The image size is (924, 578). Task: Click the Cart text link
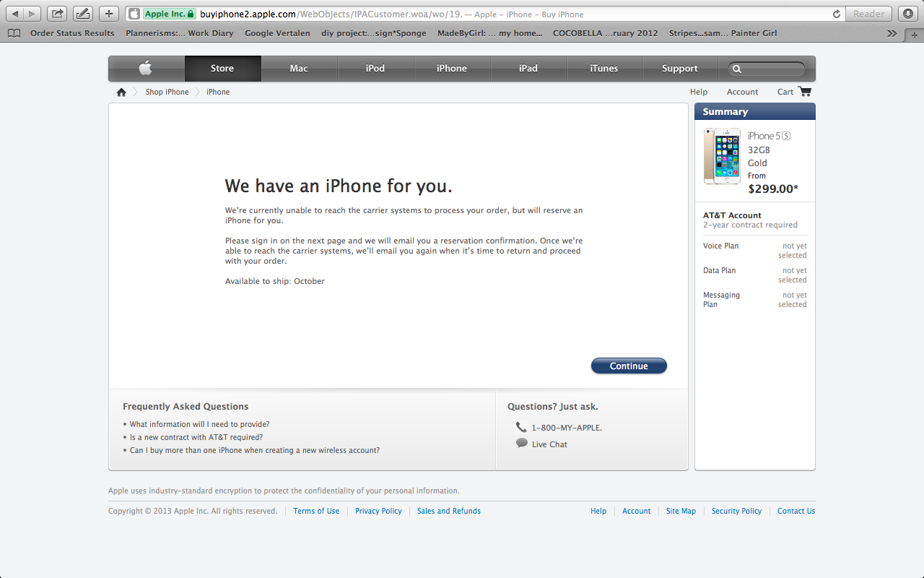click(785, 92)
